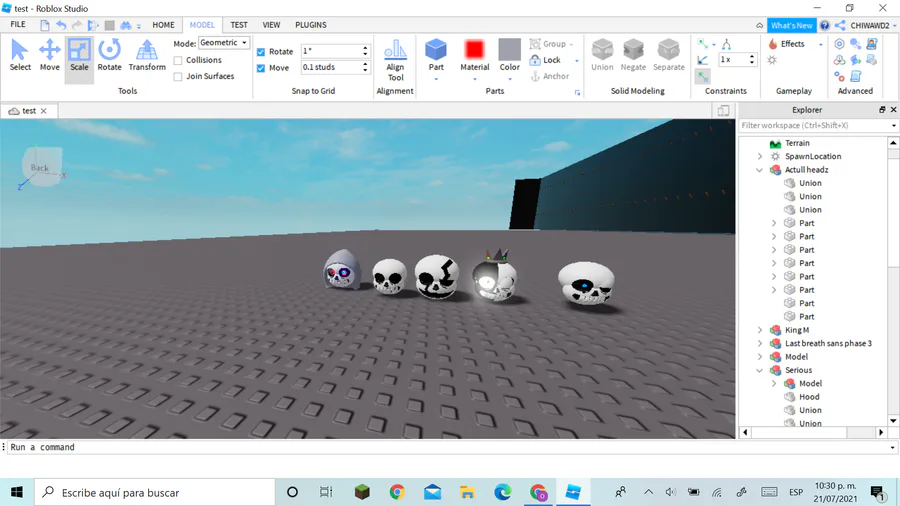Open the Filter workspace dropdown arrow

(893, 126)
